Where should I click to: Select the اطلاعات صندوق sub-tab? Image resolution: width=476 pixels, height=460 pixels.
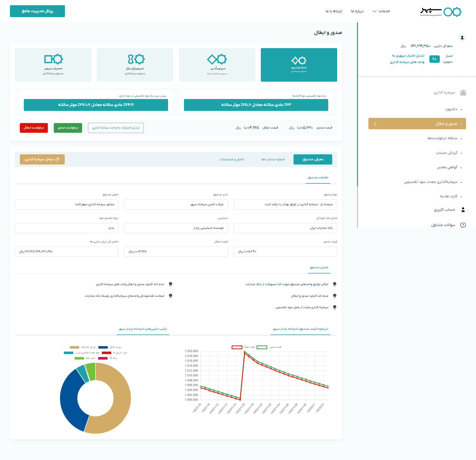[318, 178]
